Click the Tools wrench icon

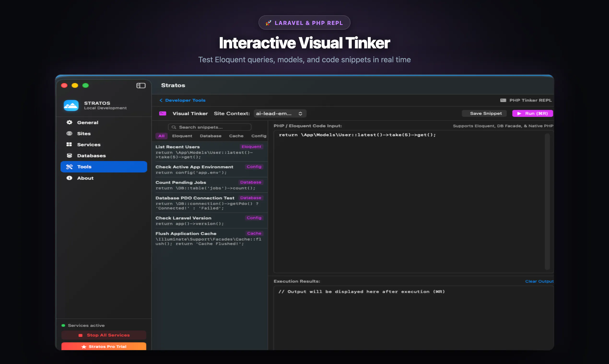point(69,167)
